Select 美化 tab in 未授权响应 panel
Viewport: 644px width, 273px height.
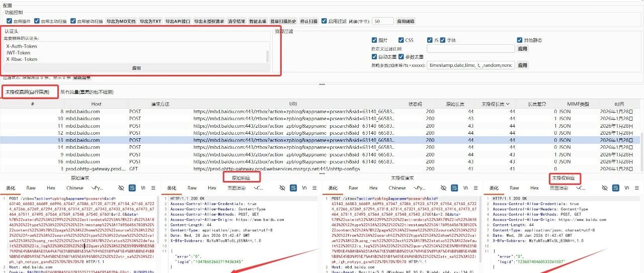click(494, 188)
